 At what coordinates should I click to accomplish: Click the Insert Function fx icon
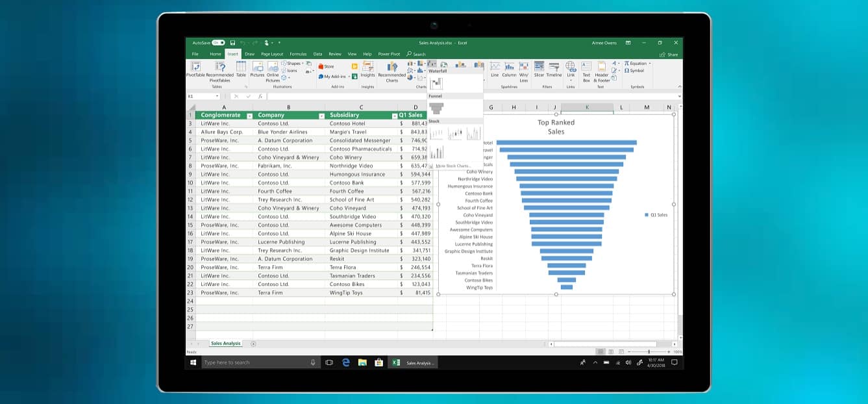point(260,96)
